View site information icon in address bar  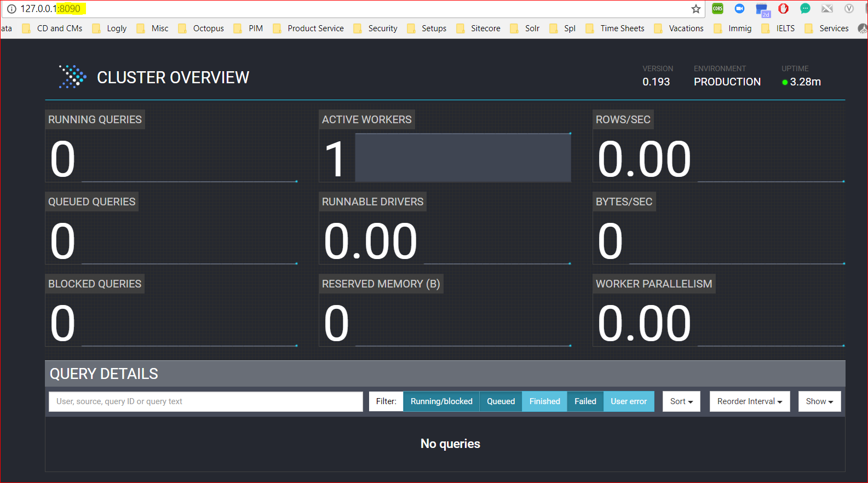[x=12, y=9]
